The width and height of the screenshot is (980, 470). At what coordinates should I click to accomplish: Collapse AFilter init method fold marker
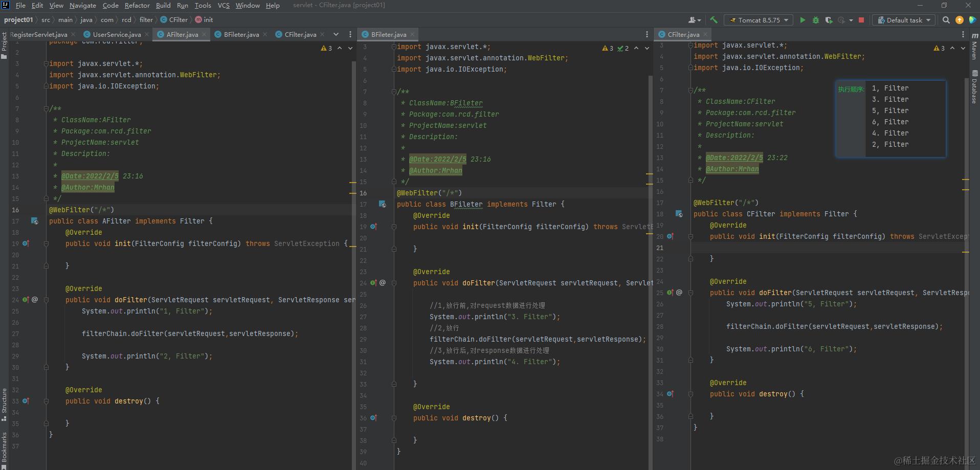(x=46, y=244)
